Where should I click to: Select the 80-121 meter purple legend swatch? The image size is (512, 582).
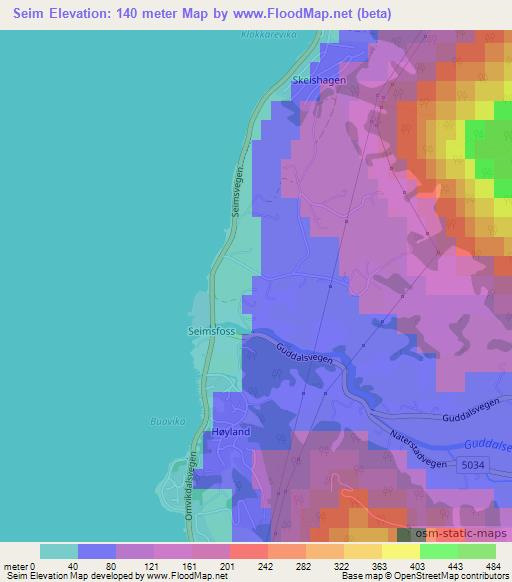(135, 552)
